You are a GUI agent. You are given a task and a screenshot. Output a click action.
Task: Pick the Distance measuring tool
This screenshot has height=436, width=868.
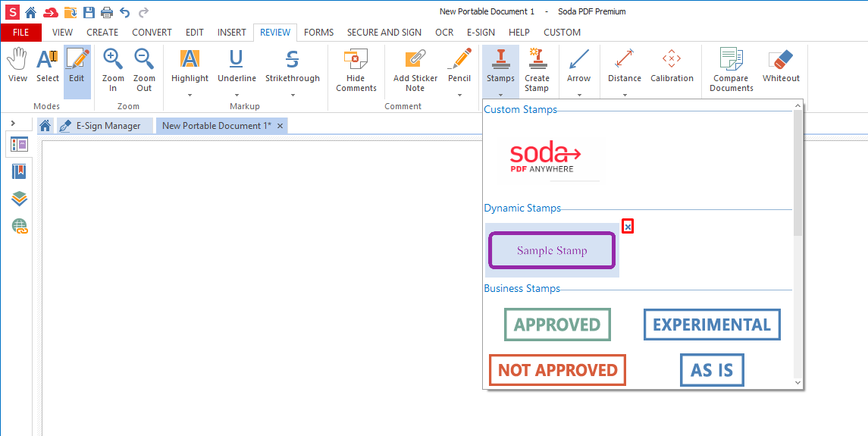tap(625, 66)
